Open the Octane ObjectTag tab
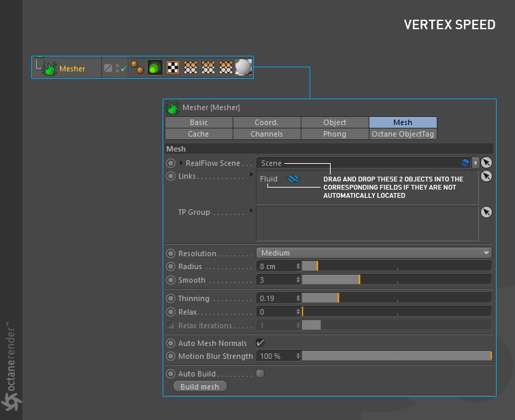 coord(403,134)
